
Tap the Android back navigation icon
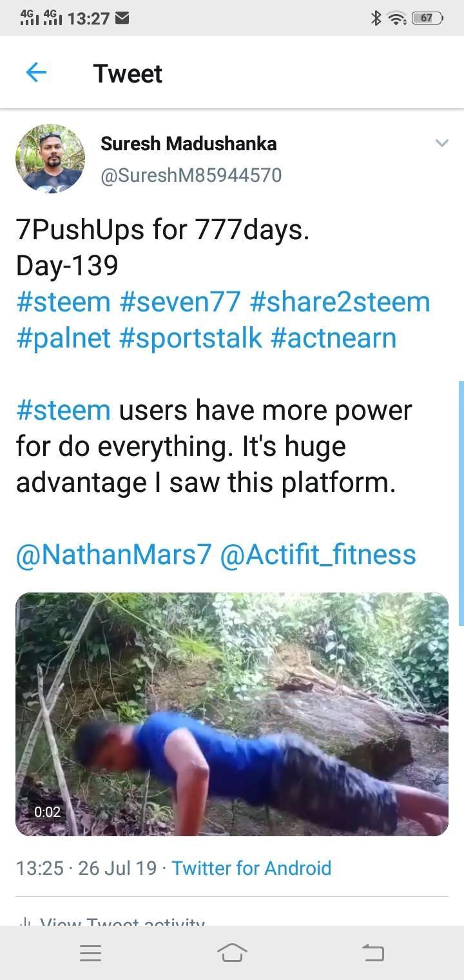372,953
